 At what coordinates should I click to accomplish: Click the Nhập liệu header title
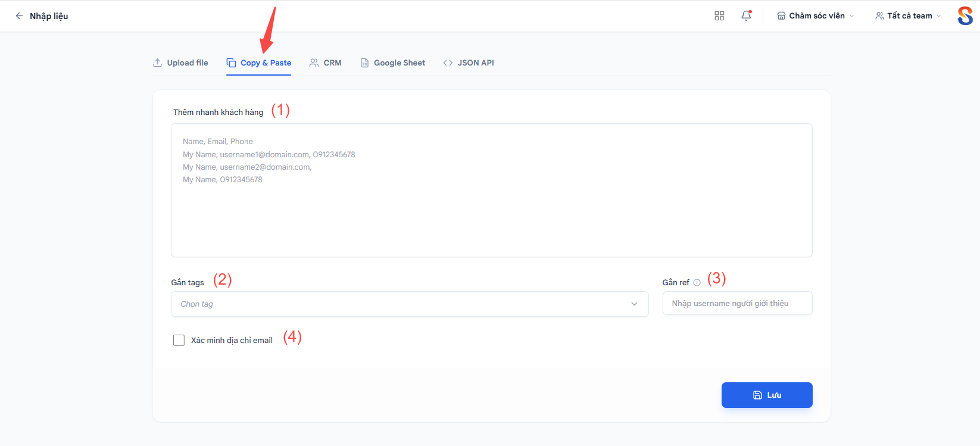tap(49, 16)
